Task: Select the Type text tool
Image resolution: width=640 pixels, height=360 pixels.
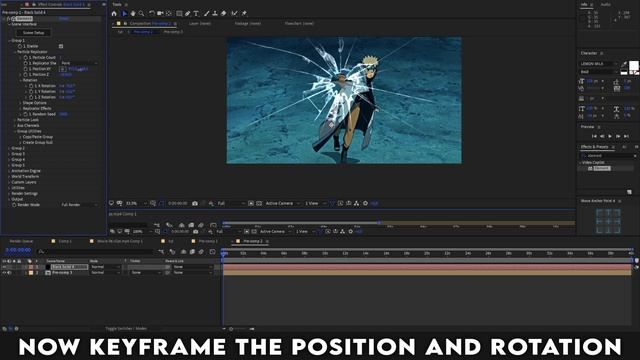Action: [196, 13]
